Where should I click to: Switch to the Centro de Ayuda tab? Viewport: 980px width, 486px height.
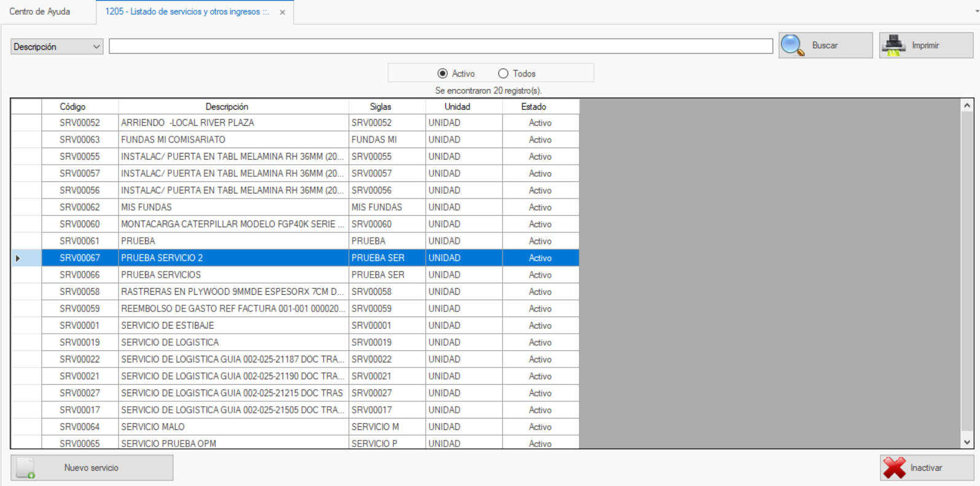[x=40, y=12]
